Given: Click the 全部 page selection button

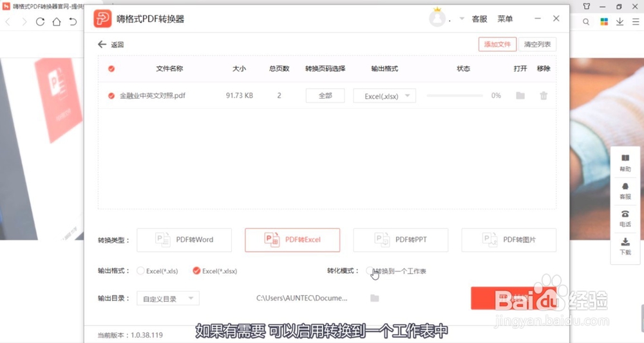Looking at the screenshot, I should click(325, 96).
